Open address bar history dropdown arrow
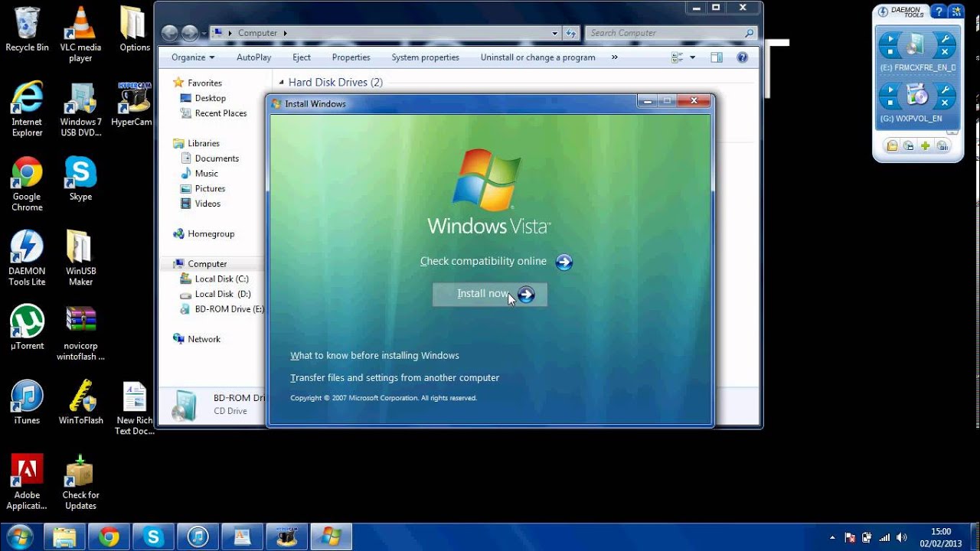Image resolution: width=980 pixels, height=551 pixels. [x=555, y=33]
